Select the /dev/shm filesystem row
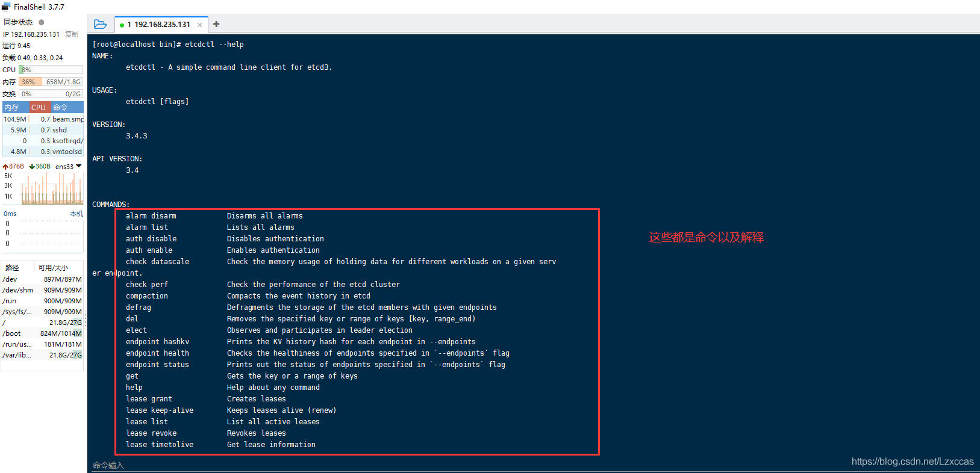Image resolution: width=980 pixels, height=473 pixels. [42, 290]
